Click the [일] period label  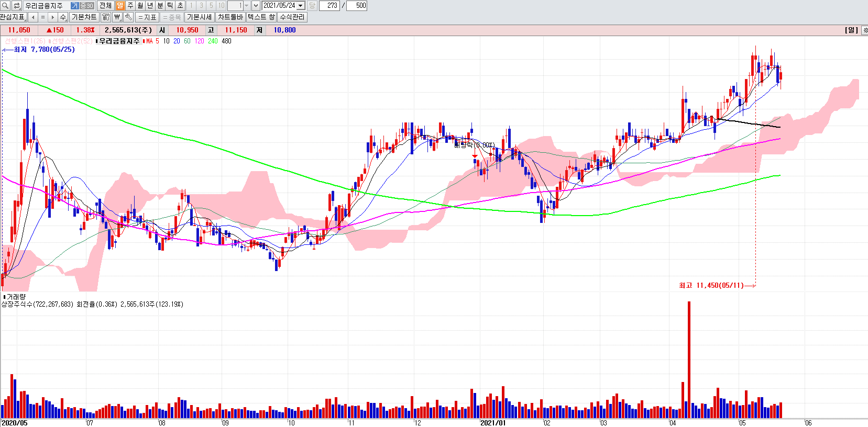pyautogui.click(x=852, y=30)
